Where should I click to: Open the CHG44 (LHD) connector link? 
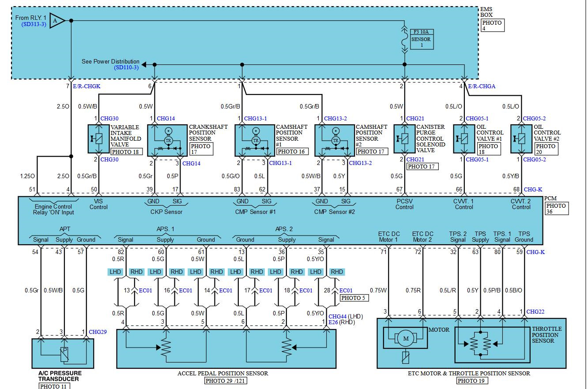click(338, 316)
